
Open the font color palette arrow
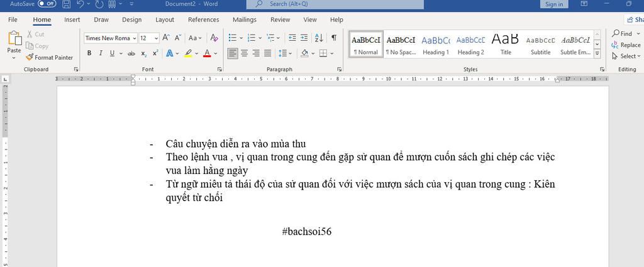click(216, 53)
